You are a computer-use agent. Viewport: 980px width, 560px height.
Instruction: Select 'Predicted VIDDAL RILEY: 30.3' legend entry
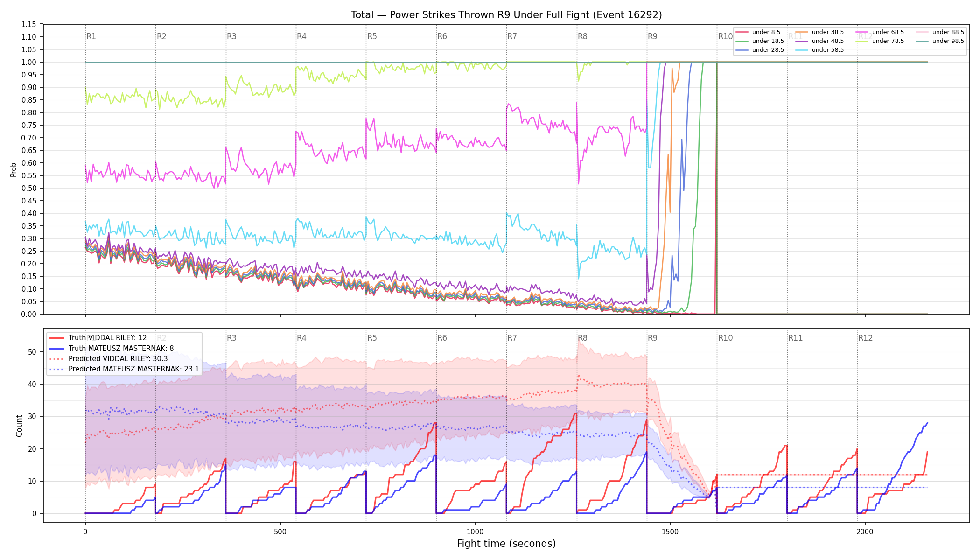tap(108, 359)
